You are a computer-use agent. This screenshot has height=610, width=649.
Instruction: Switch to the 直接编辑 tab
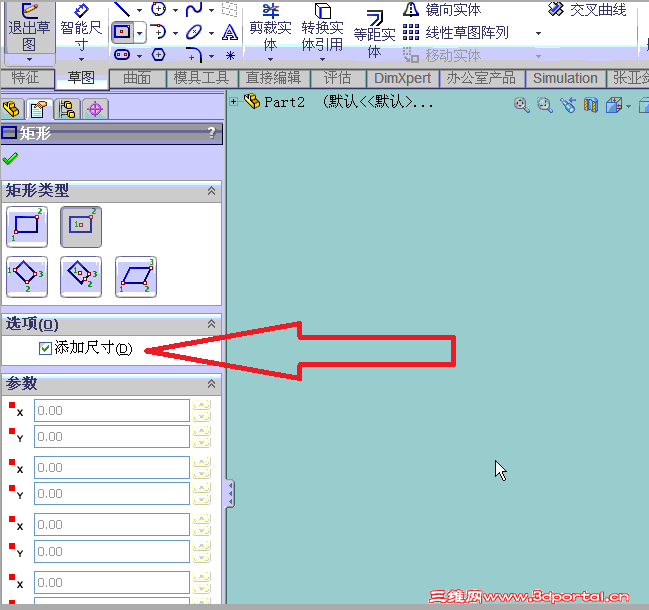pyautogui.click(x=274, y=78)
